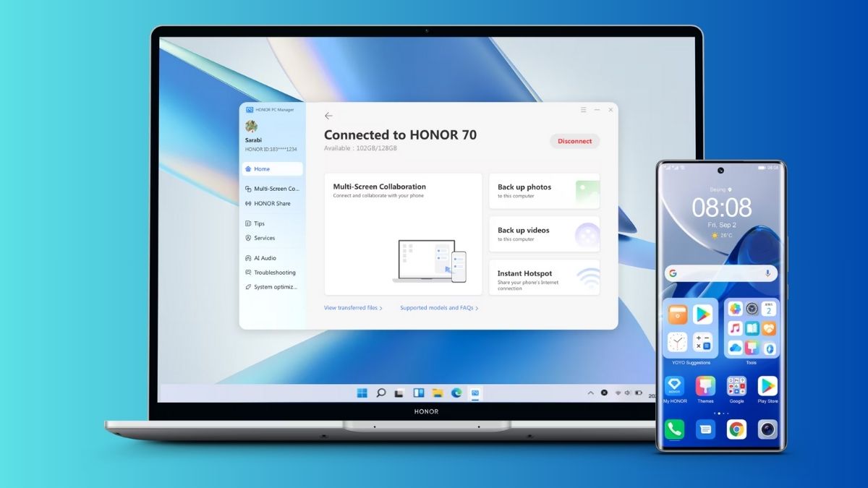Expand View transferred files
Image resolution: width=868 pixels, height=488 pixels.
pos(353,307)
